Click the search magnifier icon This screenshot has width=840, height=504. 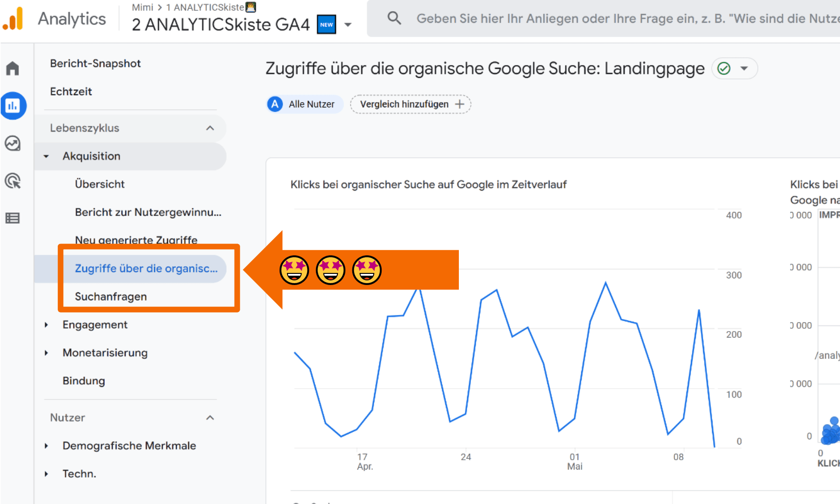click(x=394, y=18)
